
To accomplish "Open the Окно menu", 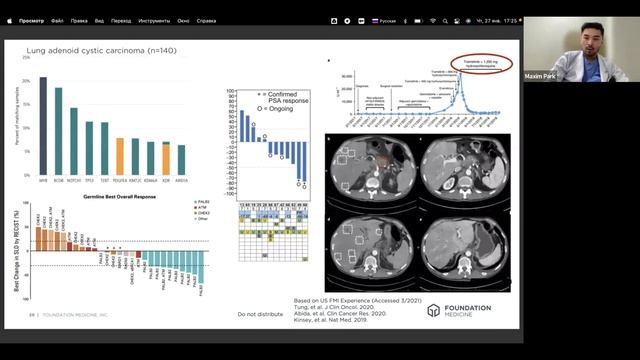I will [183, 21].
